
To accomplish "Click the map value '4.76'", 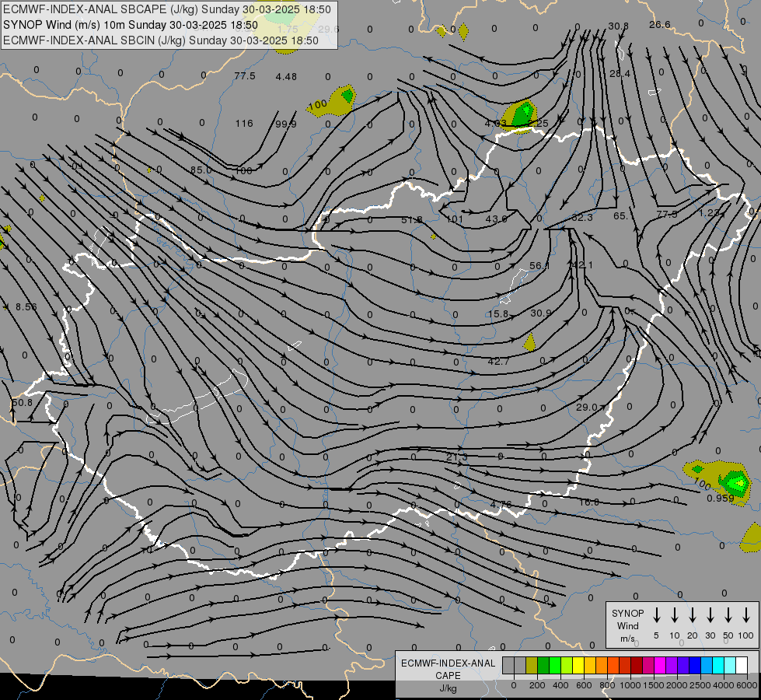I will [x=501, y=504].
